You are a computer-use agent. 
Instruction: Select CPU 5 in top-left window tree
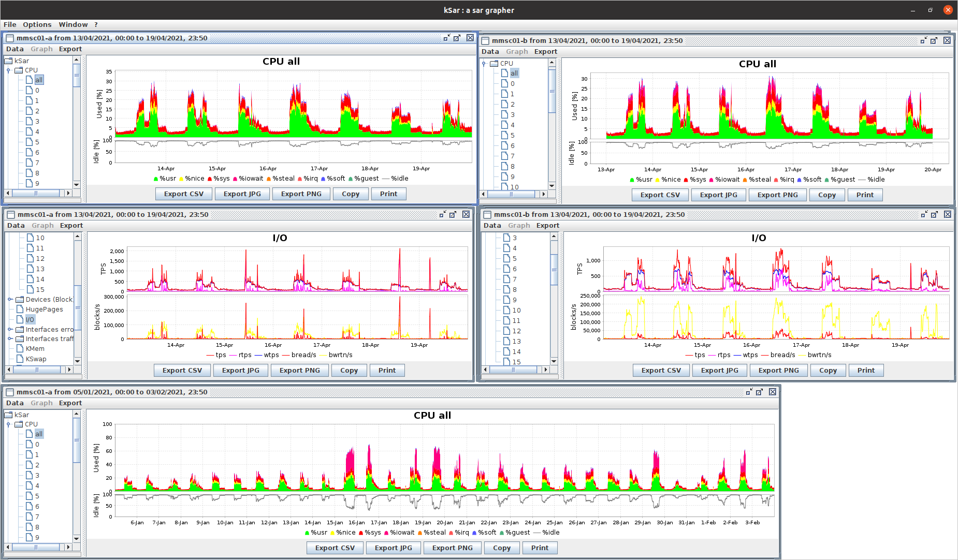[37, 142]
